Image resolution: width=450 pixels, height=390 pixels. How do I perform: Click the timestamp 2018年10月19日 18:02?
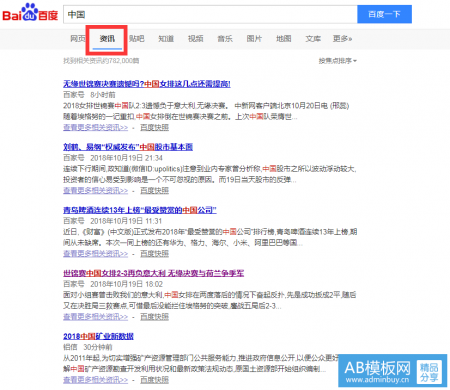126,284
